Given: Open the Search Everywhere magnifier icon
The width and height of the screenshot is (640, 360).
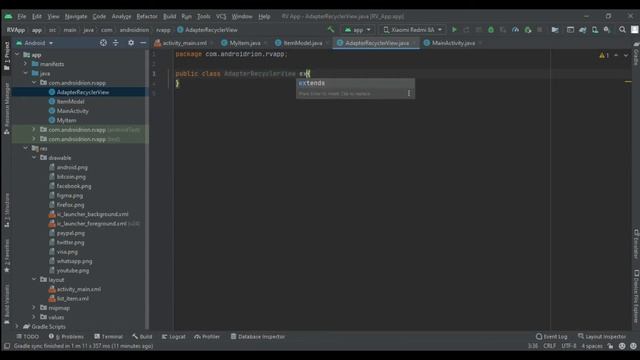Looking at the screenshot, I should pos(622,30).
